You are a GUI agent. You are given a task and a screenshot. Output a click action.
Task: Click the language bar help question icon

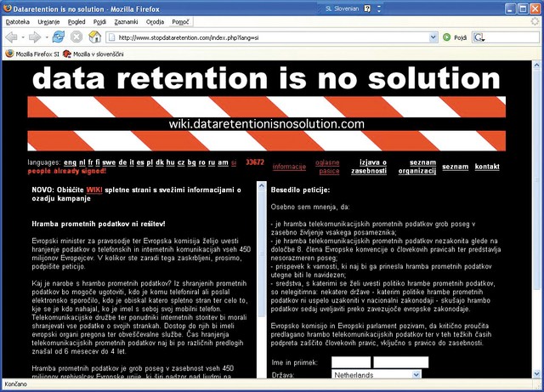(x=367, y=9)
